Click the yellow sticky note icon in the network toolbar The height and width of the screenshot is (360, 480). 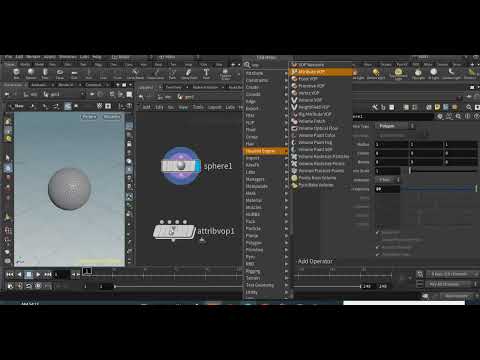point(437,107)
